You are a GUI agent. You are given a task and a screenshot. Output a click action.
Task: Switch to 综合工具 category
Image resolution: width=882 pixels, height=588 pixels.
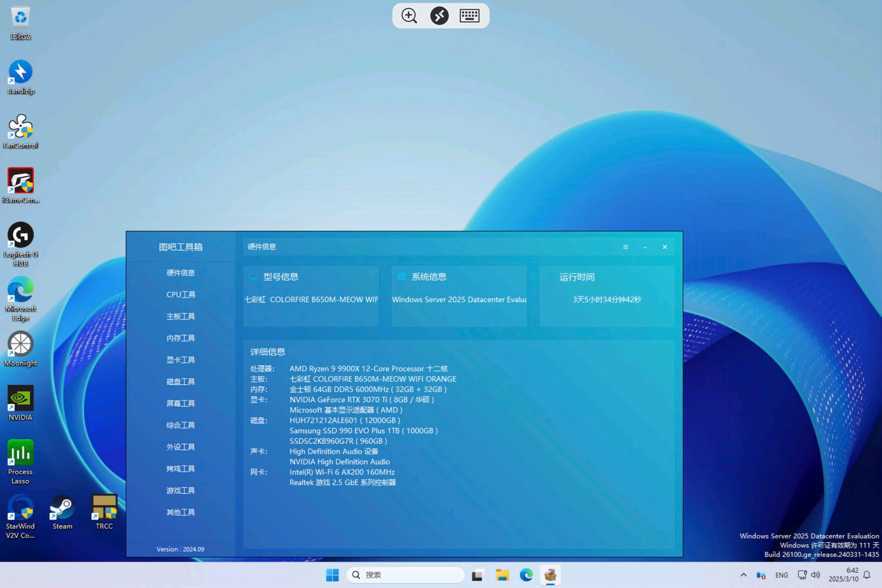coord(181,425)
